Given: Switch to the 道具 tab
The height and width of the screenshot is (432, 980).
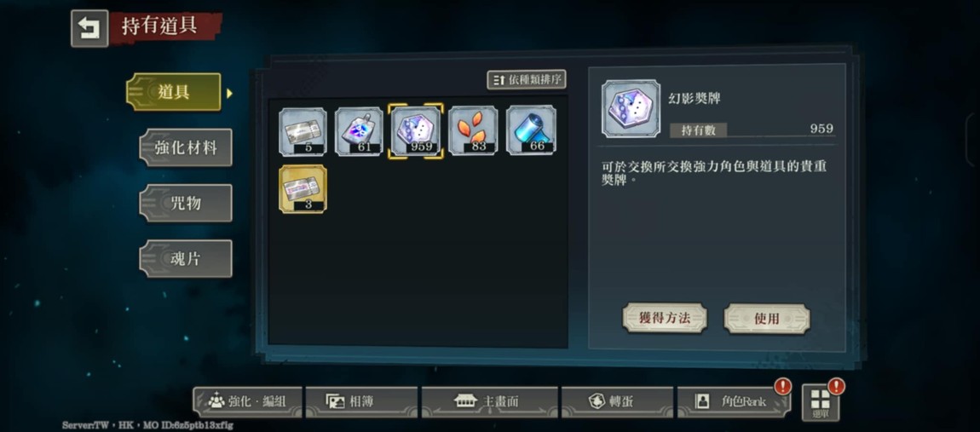Looking at the screenshot, I should pyautogui.click(x=173, y=92).
